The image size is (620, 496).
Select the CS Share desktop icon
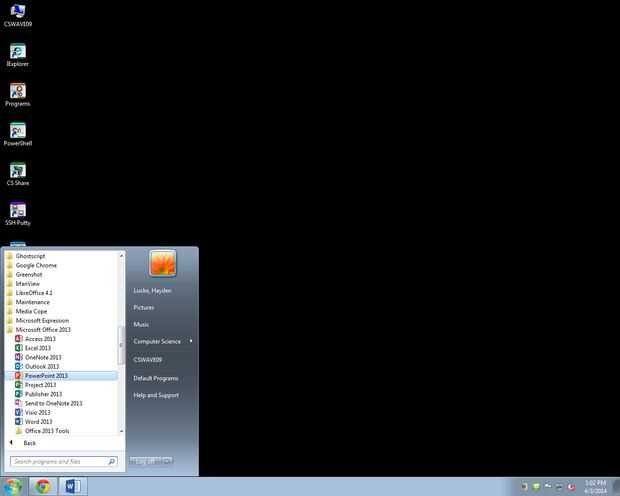point(18,174)
